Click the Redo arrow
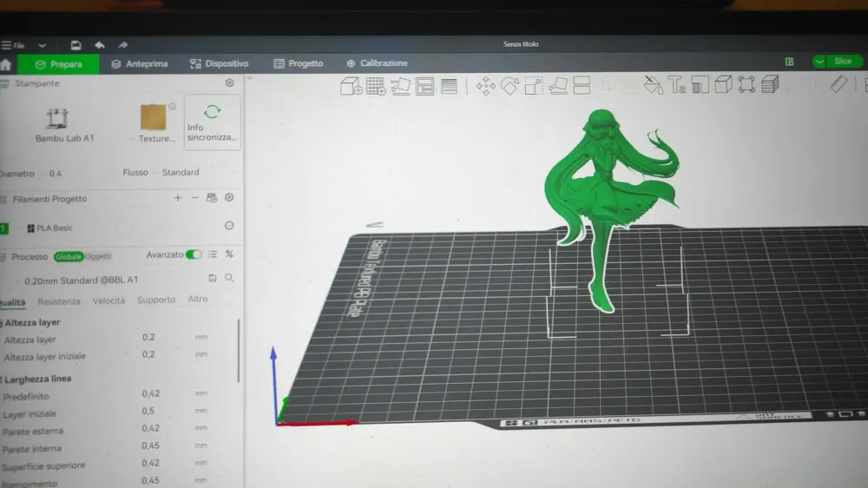 click(x=123, y=45)
